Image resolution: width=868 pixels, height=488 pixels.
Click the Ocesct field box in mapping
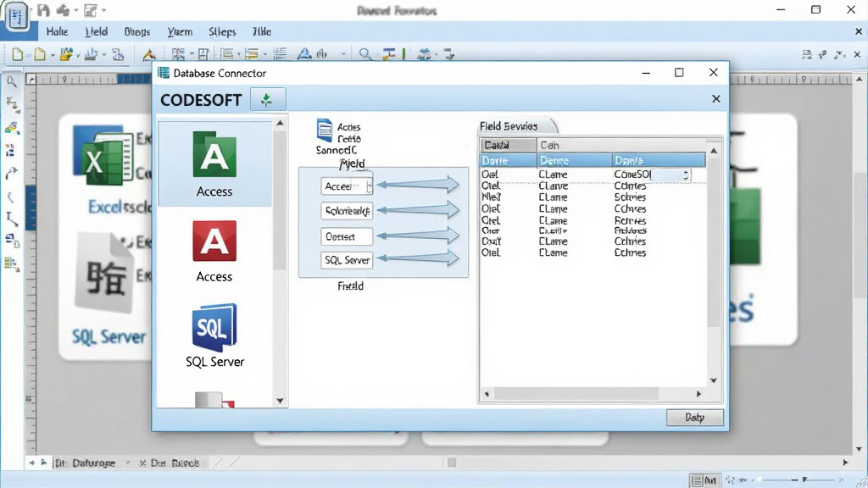pos(347,237)
